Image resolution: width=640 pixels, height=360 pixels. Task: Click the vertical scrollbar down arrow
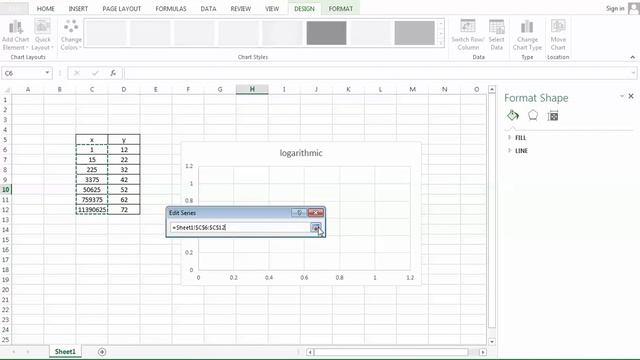click(492, 342)
